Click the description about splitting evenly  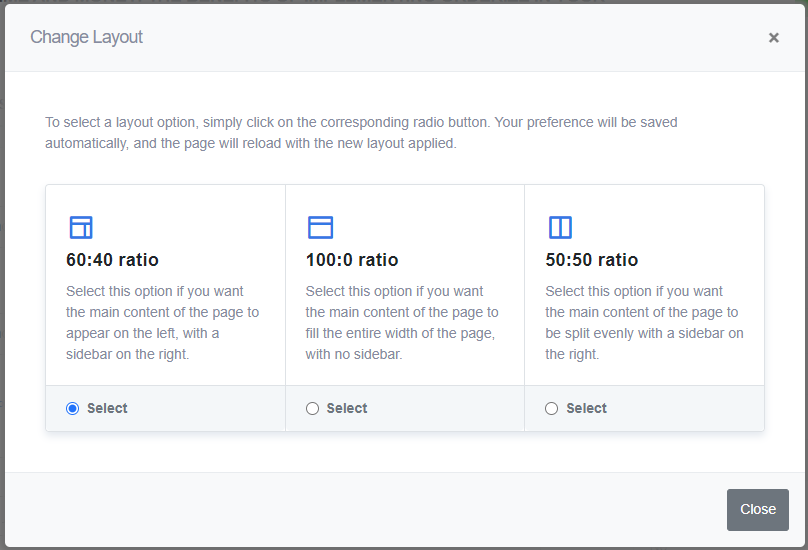click(644, 323)
